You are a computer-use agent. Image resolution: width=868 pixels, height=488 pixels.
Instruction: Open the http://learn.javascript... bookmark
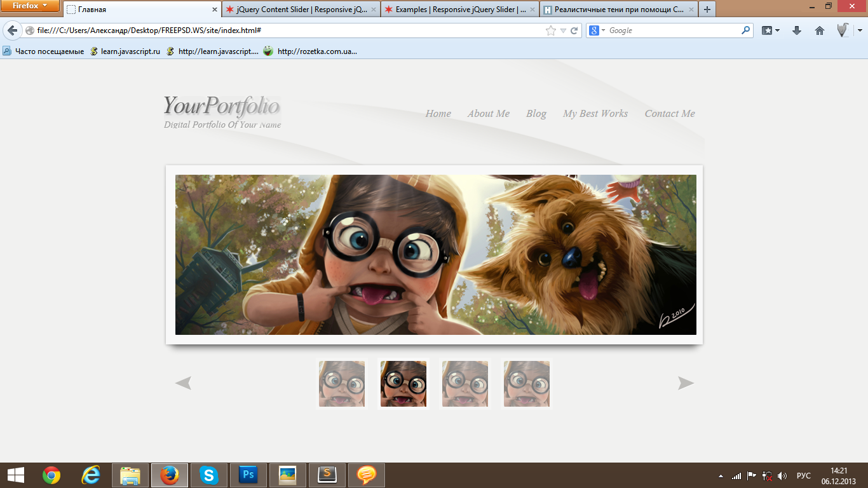pyautogui.click(x=212, y=51)
